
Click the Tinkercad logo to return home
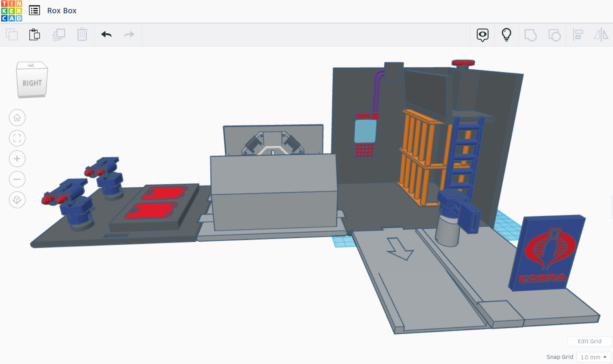click(x=11, y=10)
